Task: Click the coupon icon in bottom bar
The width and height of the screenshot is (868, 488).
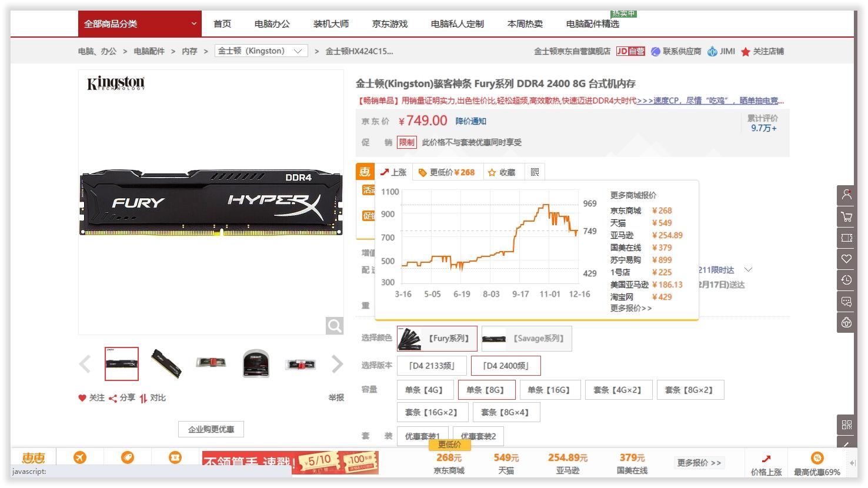Action: [x=175, y=457]
